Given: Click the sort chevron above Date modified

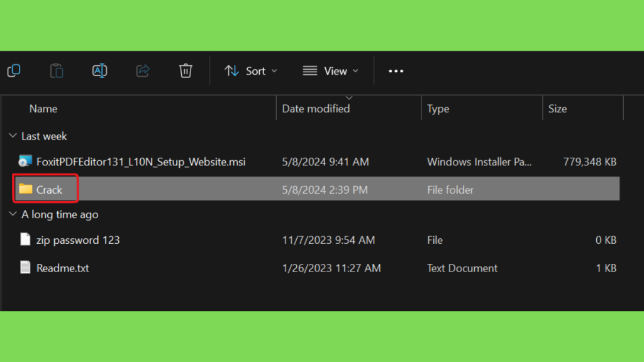Looking at the screenshot, I should (x=349, y=98).
